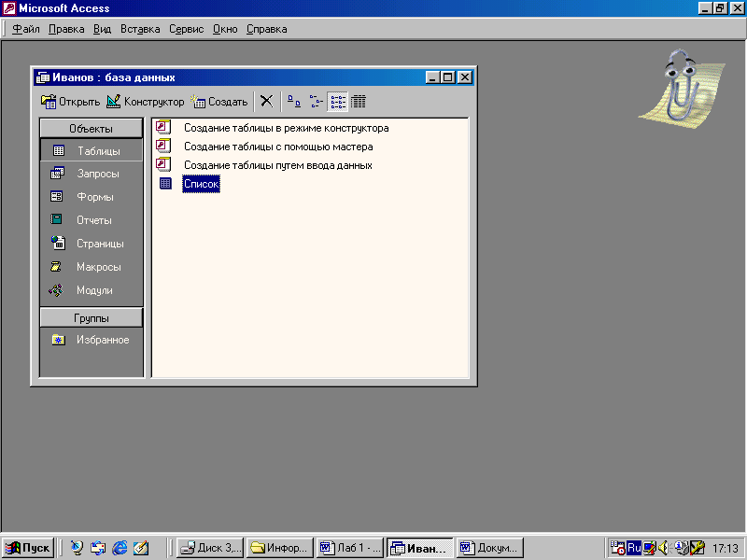Switch to 'Инфор...' folder taskbar button
This screenshot has width=747, height=560.
click(x=280, y=548)
